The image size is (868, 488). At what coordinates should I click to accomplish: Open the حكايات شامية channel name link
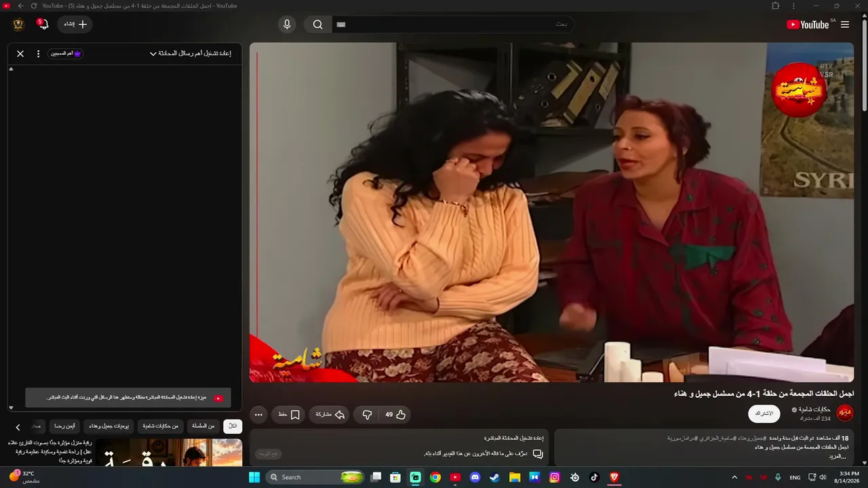pos(814,409)
